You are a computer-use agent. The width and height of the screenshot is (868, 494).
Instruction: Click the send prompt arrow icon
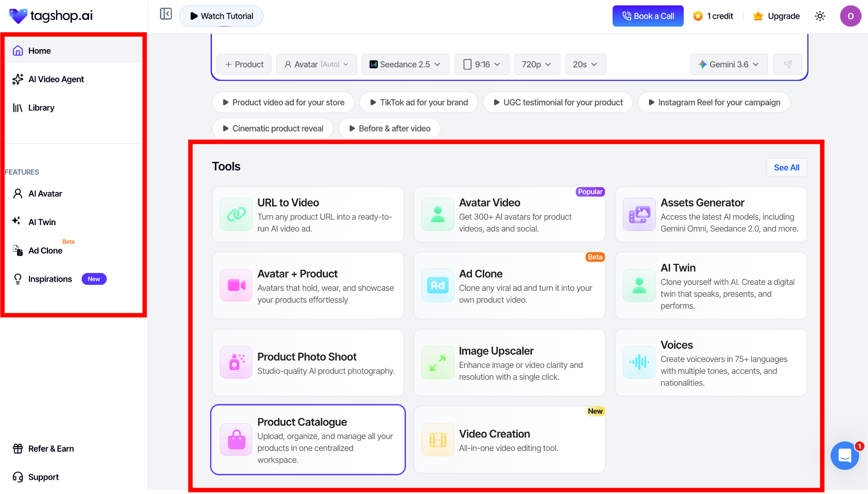coord(788,65)
